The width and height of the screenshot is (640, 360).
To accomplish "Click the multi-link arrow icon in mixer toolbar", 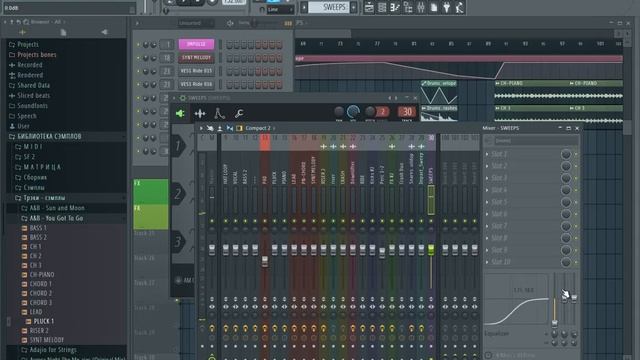I will pos(210,128).
